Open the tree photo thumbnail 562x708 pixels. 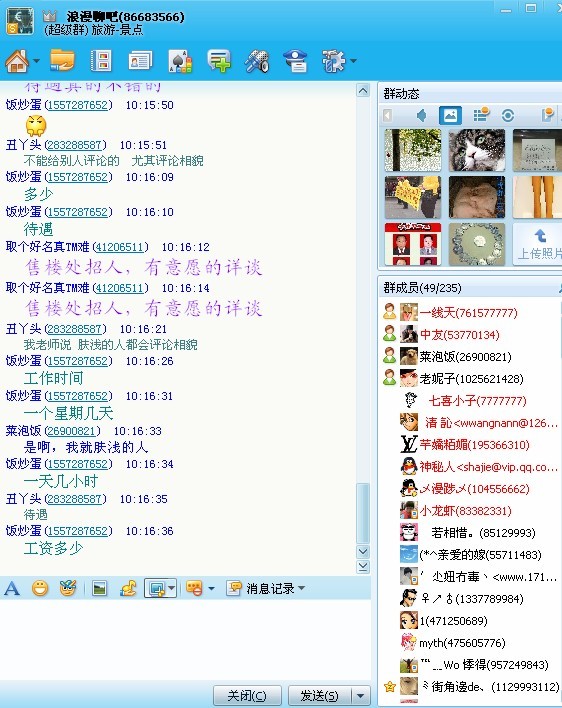[413, 150]
